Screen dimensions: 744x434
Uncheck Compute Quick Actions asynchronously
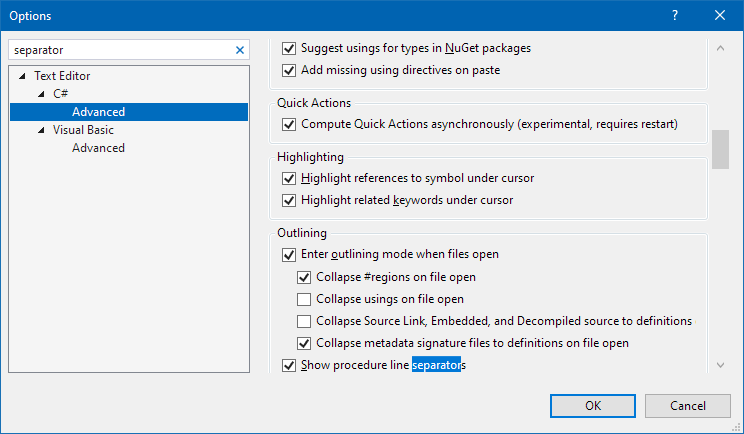[290, 124]
